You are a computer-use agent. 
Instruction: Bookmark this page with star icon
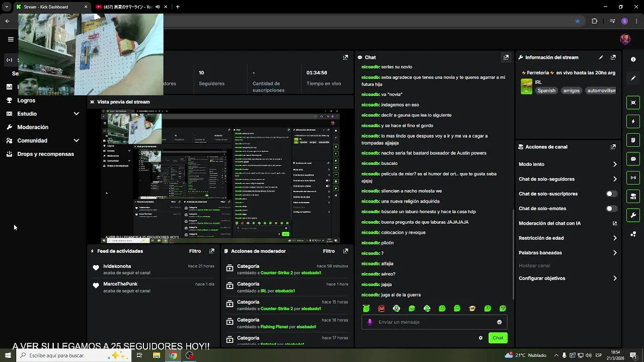point(578,21)
